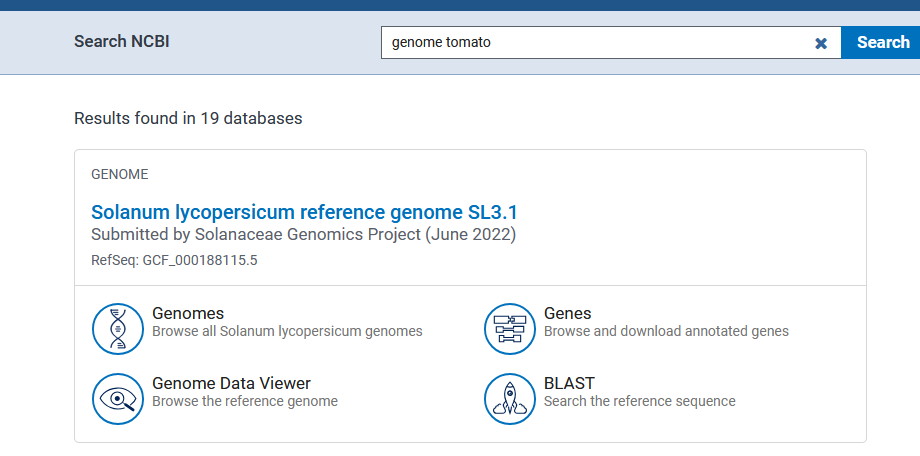
Task: Open the Genome Data Viewer eye icon
Action: tap(118, 399)
